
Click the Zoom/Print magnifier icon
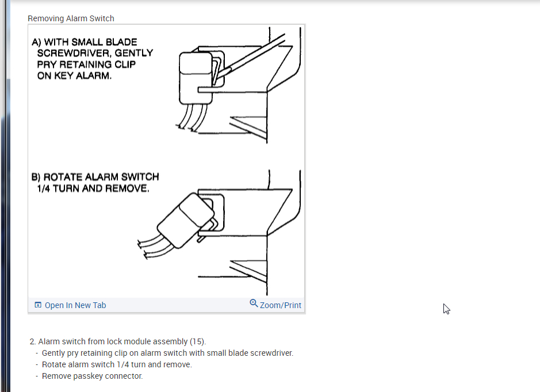pos(254,303)
